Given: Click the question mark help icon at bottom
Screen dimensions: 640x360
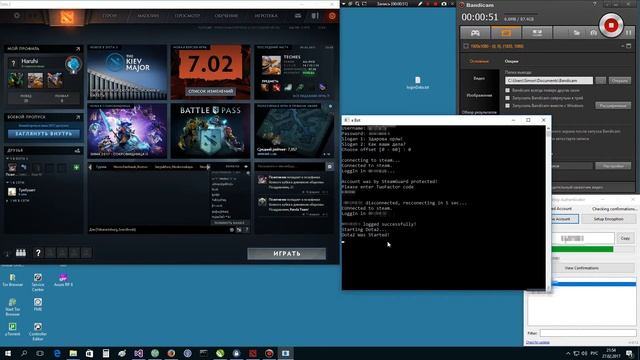Looking at the screenshot, I should pos(38,253).
